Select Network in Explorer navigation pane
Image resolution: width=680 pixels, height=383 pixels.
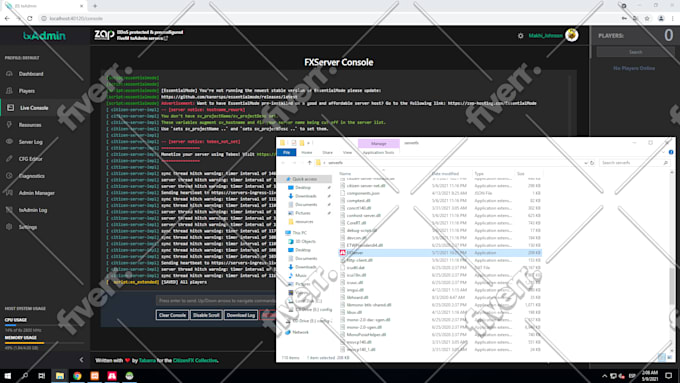click(x=300, y=332)
